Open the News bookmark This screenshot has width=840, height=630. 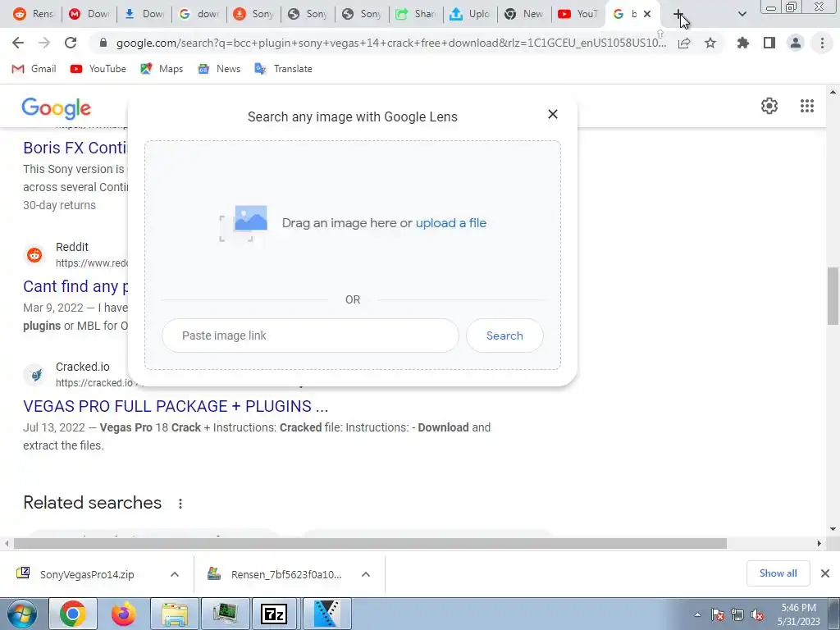click(219, 69)
